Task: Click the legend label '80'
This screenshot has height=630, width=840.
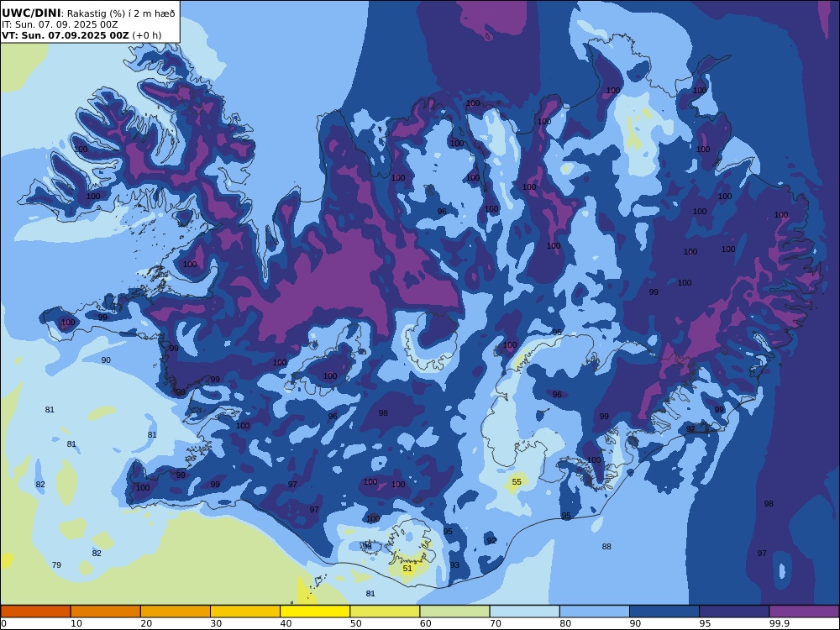Action: [565, 623]
